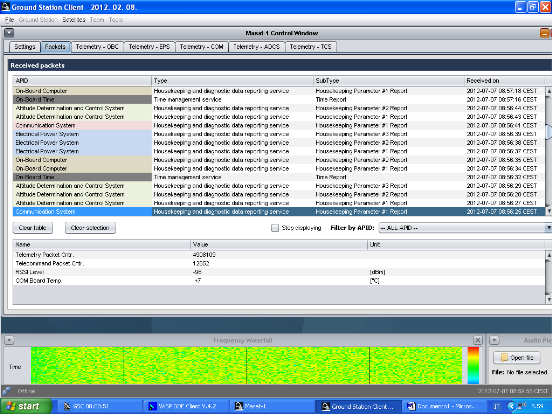Click the system tray expand arrow icon

point(512,406)
